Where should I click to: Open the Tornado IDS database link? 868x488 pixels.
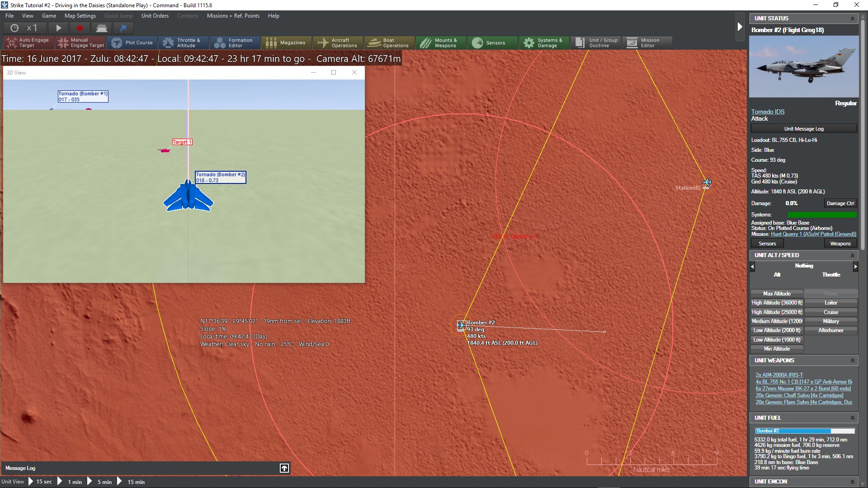[768, 112]
